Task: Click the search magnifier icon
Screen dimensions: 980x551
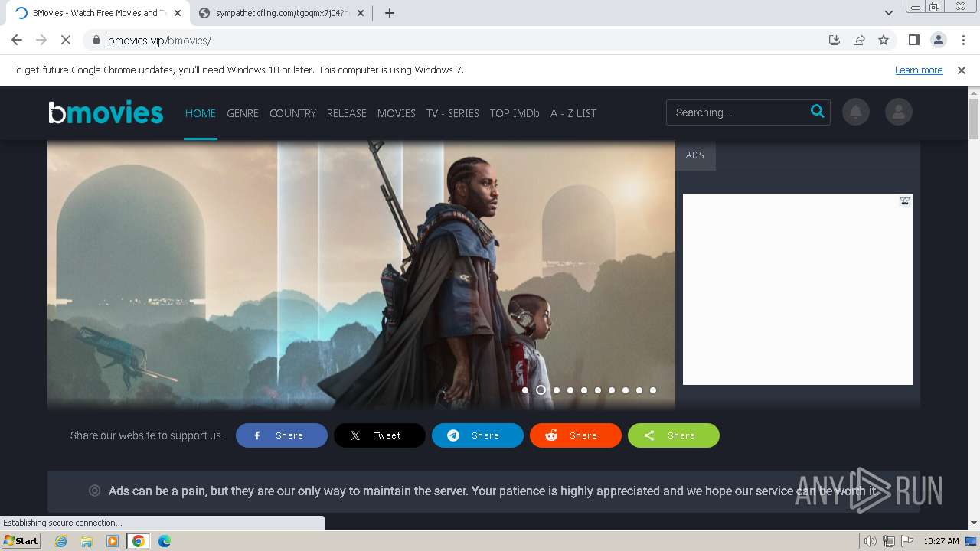Action: pyautogui.click(x=818, y=112)
